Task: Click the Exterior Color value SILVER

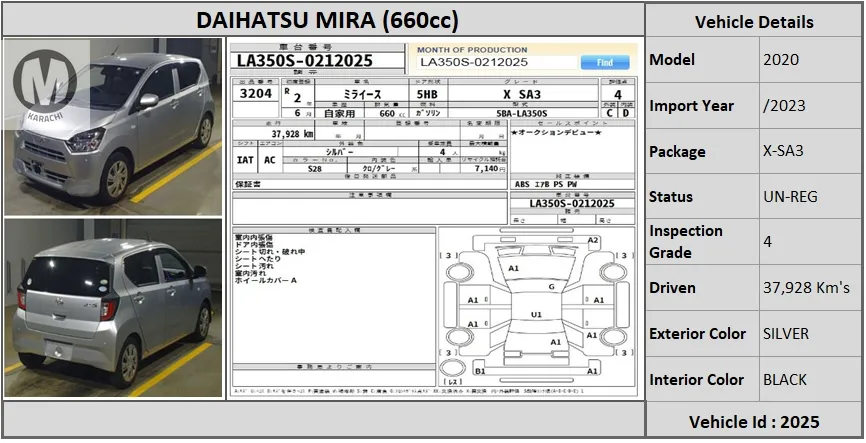Action: (786, 334)
